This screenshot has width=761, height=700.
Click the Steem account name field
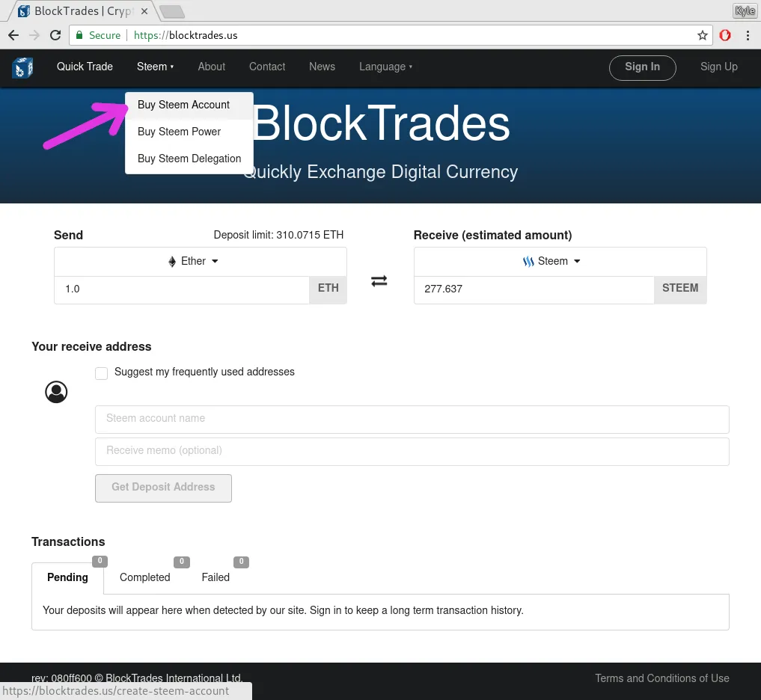(x=412, y=419)
